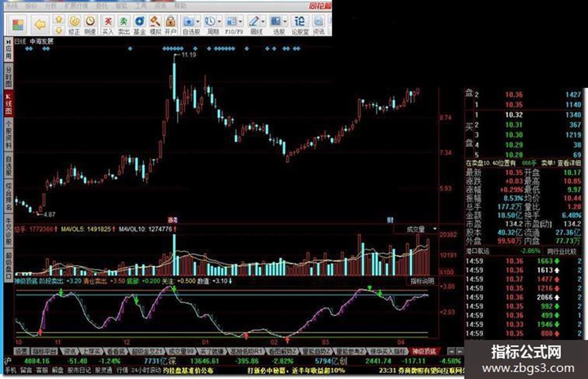Open 超级盘口 sidebar tab

click(x=8, y=265)
